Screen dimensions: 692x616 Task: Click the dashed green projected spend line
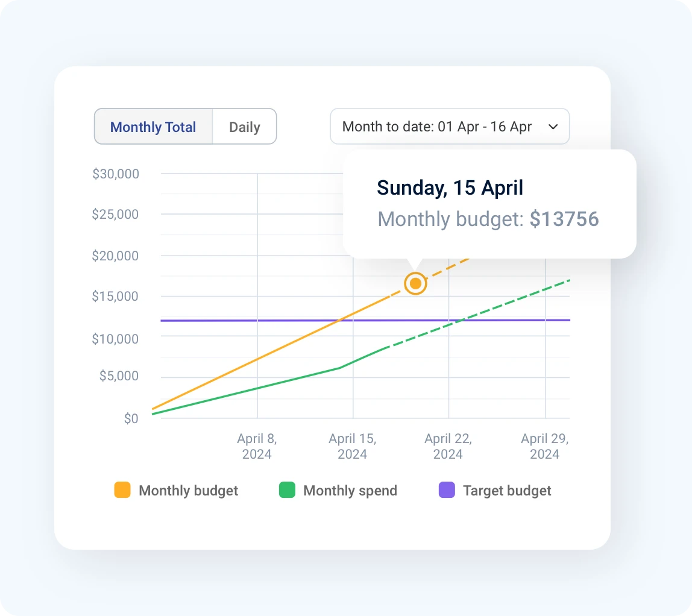point(512,301)
